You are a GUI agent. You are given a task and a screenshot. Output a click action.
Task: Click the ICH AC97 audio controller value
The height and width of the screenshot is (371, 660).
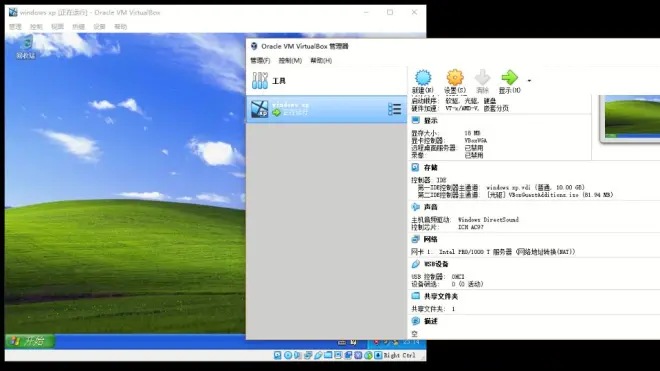tap(471, 227)
